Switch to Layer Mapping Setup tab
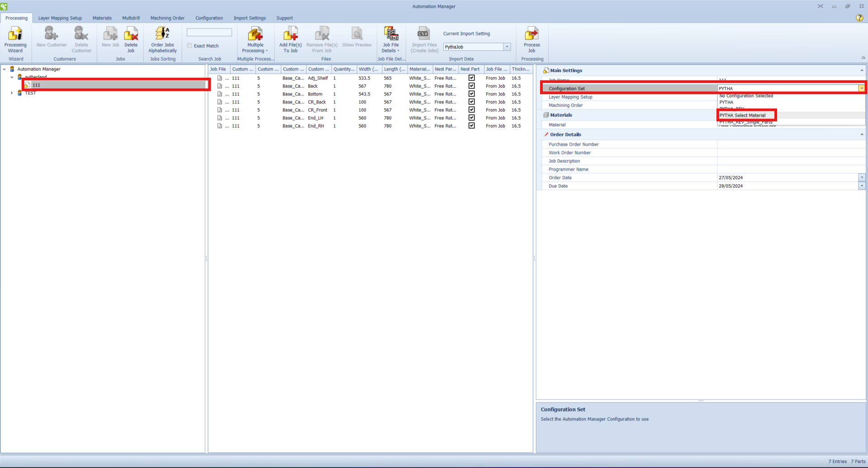This screenshot has width=868, height=468. click(60, 18)
